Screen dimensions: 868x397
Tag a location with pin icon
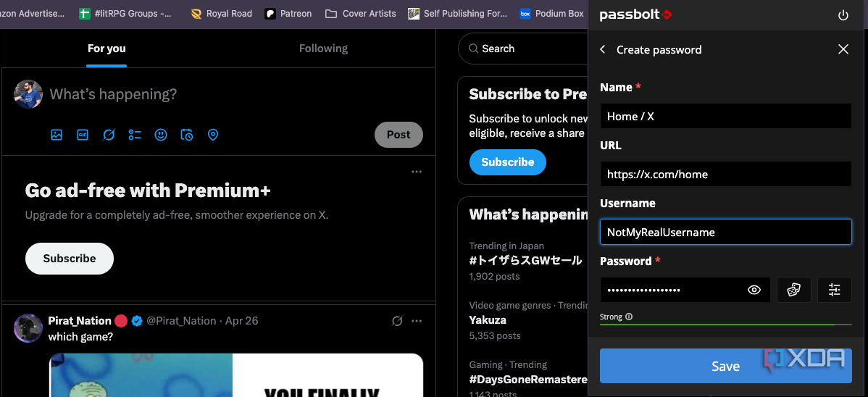click(x=212, y=135)
